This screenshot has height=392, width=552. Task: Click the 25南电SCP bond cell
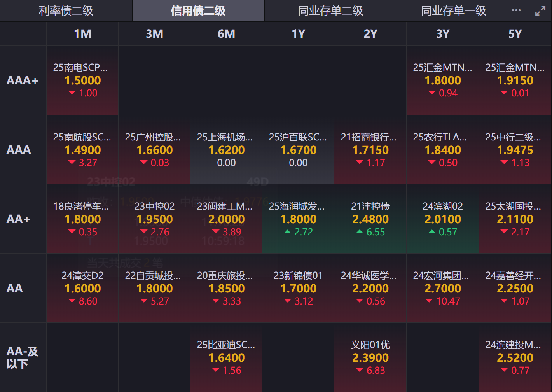(82, 80)
